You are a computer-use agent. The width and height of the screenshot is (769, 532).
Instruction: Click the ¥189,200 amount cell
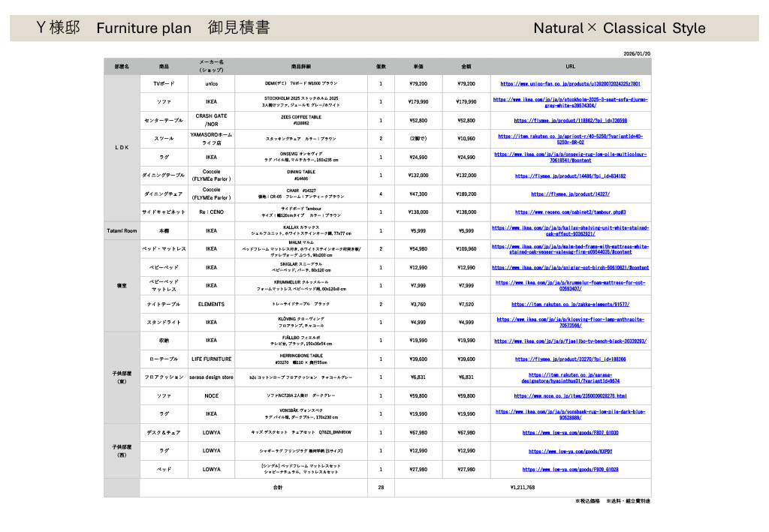(x=466, y=194)
